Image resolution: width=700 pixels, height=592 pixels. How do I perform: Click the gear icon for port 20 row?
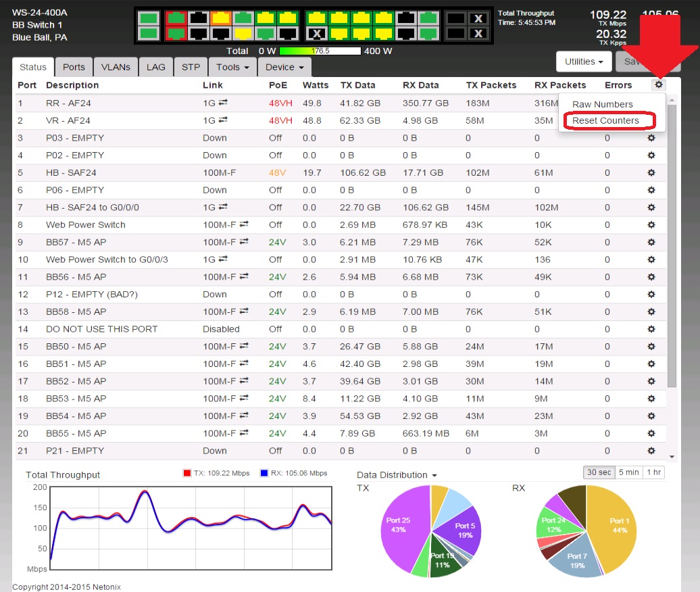point(651,433)
